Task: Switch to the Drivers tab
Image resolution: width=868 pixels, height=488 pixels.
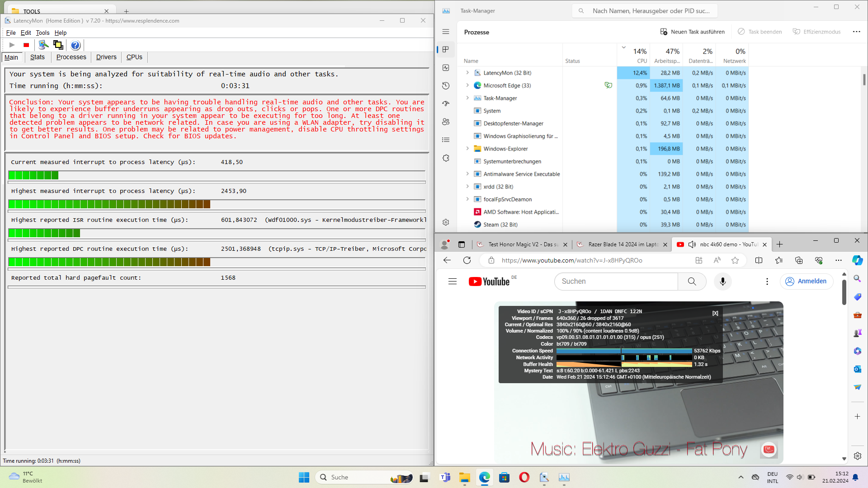Action: click(x=106, y=57)
